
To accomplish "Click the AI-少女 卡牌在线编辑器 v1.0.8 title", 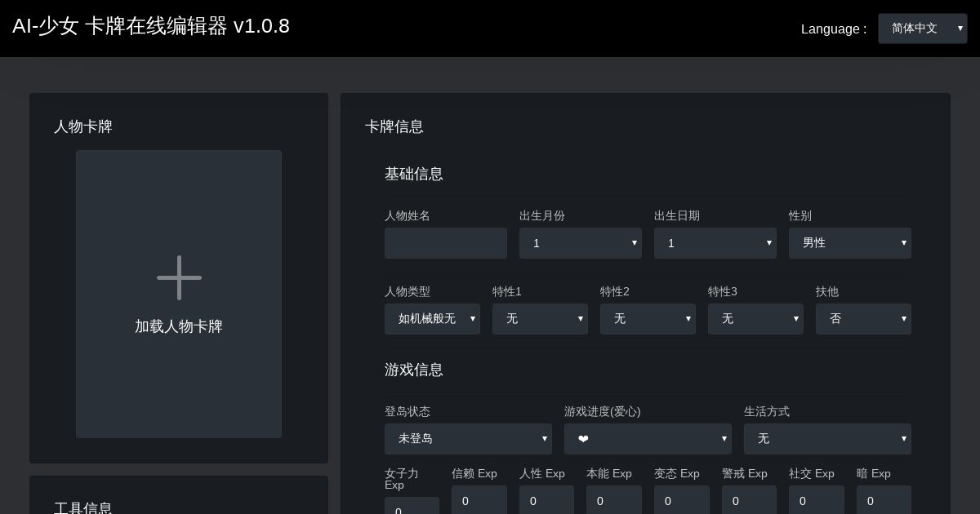I will (x=151, y=26).
